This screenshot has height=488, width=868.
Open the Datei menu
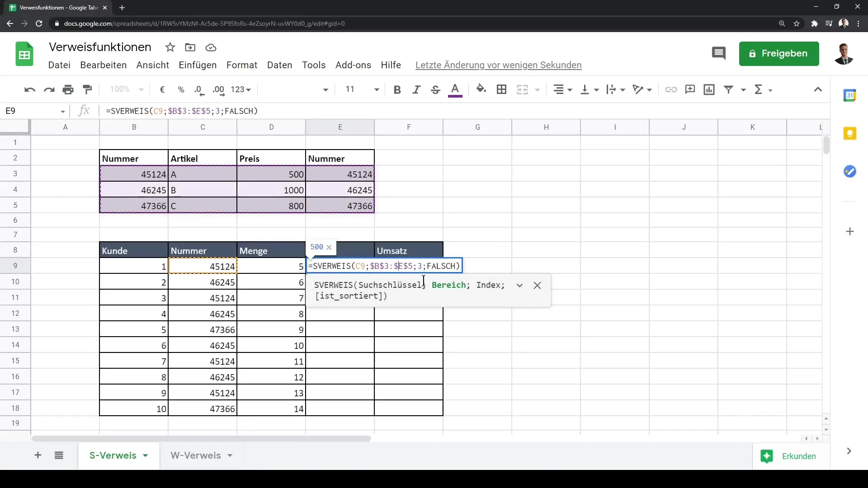click(59, 65)
